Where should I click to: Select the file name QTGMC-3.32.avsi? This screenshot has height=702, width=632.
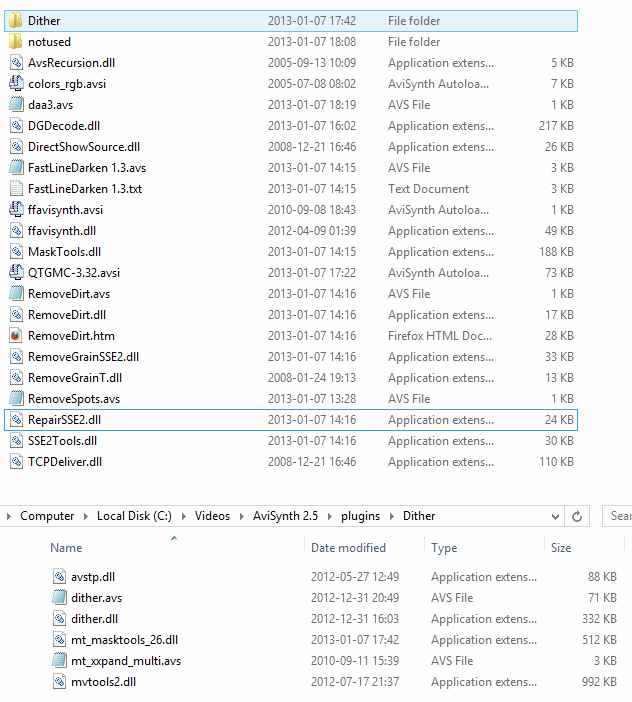pyautogui.click(x=74, y=273)
